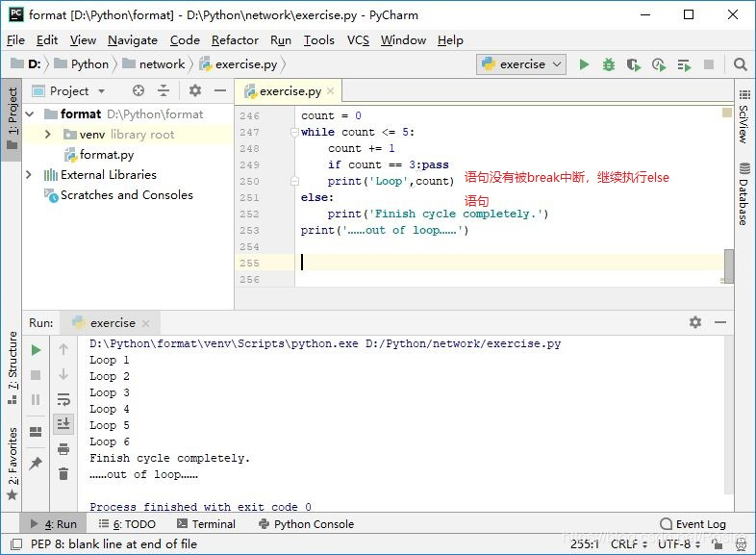The width and height of the screenshot is (756, 555).
Task: Hide the Project panel with minus icon
Action: [x=220, y=90]
